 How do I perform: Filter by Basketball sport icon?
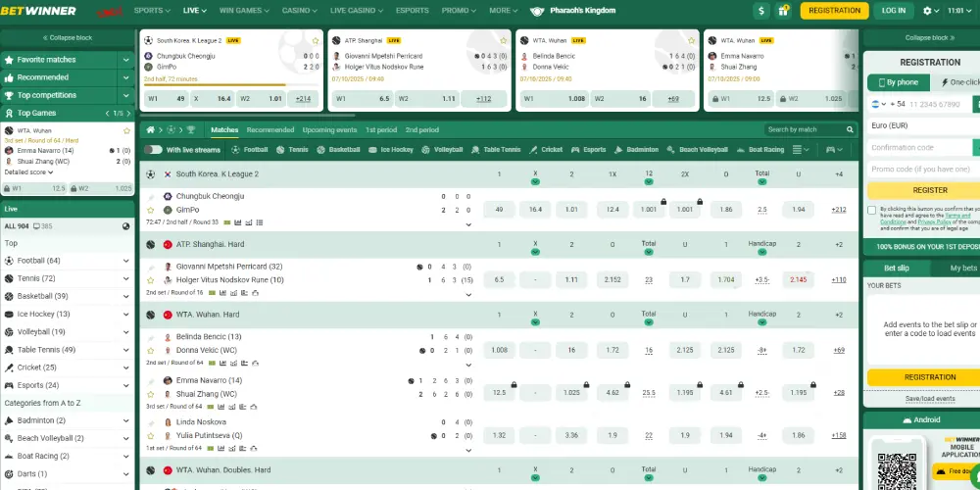click(x=320, y=150)
